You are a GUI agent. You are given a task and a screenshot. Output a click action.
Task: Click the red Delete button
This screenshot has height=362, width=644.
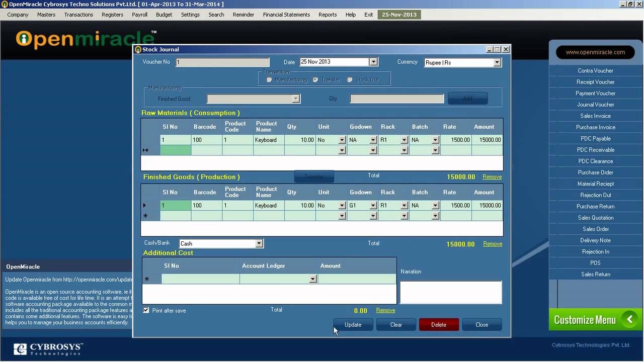pyautogui.click(x=439, y=325)
